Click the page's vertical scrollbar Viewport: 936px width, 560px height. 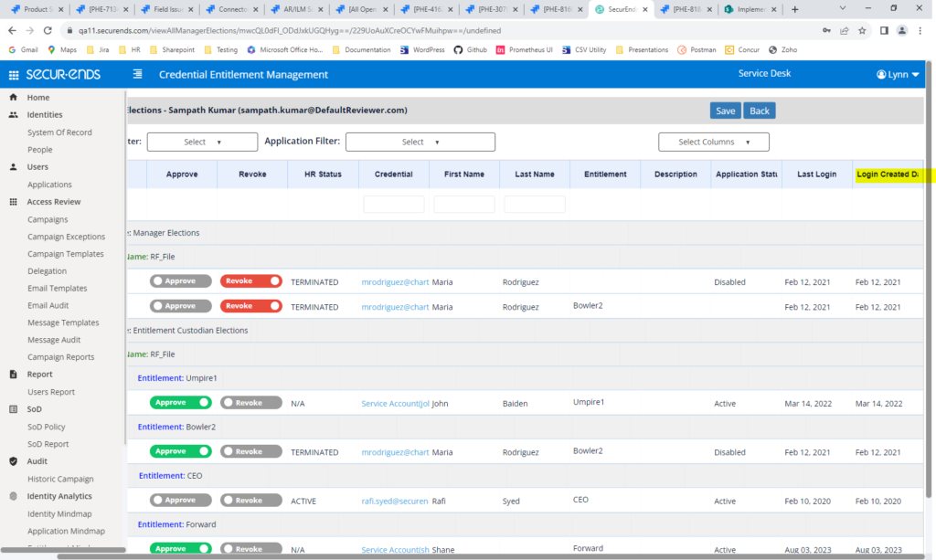[928, 280]
